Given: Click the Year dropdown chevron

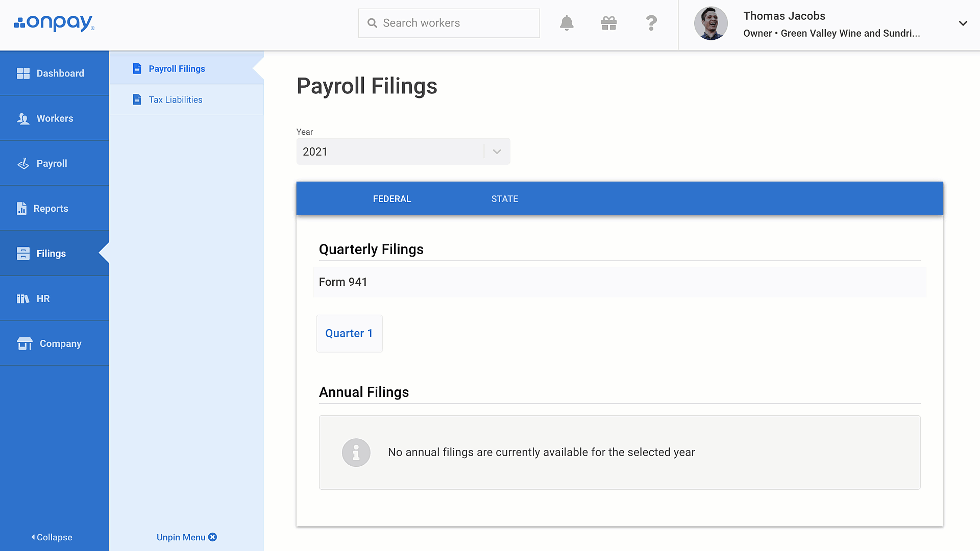Looking at the screenshot, I should pos(497,152).
